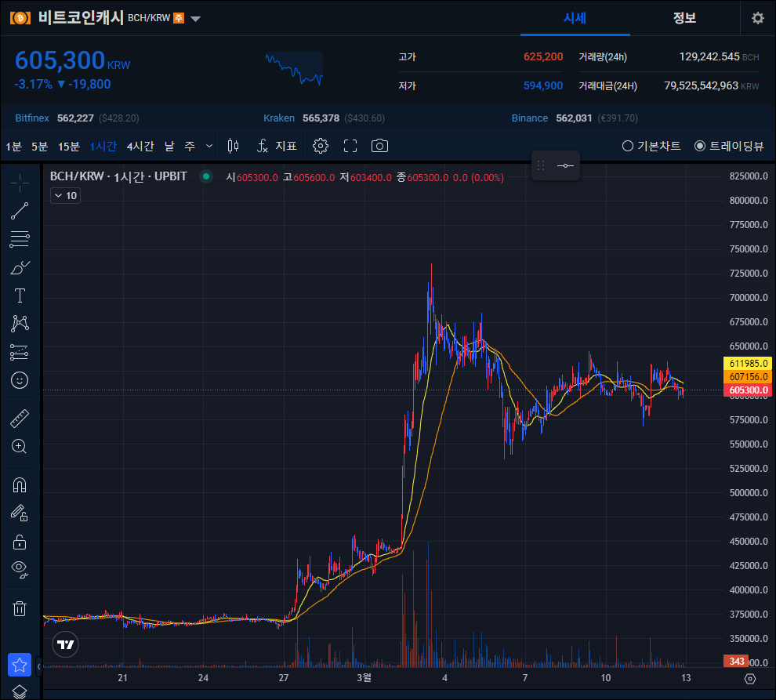The height and width of the screenshot is (700, 776).
Task: Select the 1분 interval
Action: point(14,146)
